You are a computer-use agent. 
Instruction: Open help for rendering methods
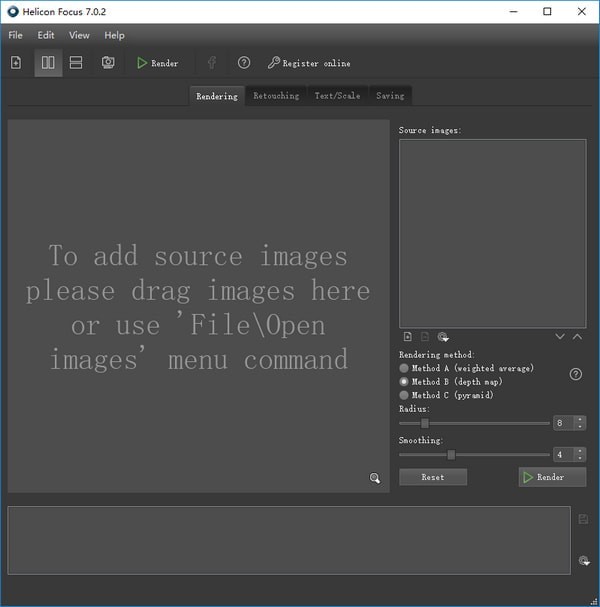(576, 374)
